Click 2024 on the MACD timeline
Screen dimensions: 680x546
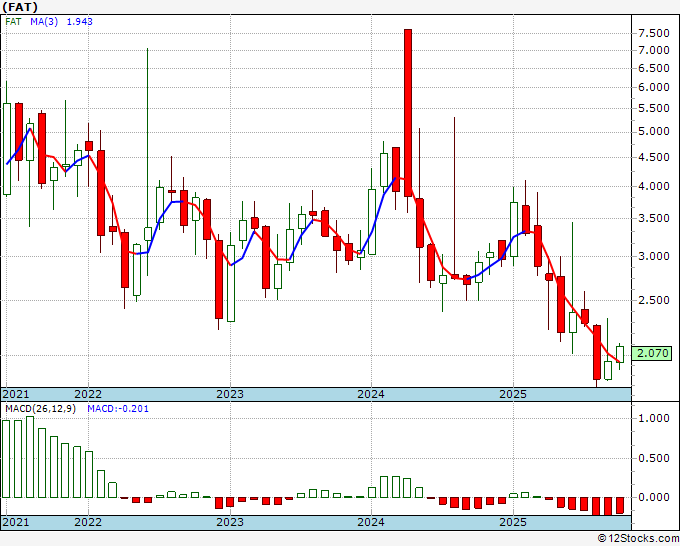(x=371, y=522)
